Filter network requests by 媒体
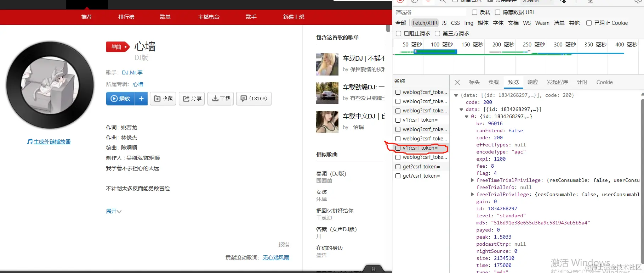 pos(483,23)
